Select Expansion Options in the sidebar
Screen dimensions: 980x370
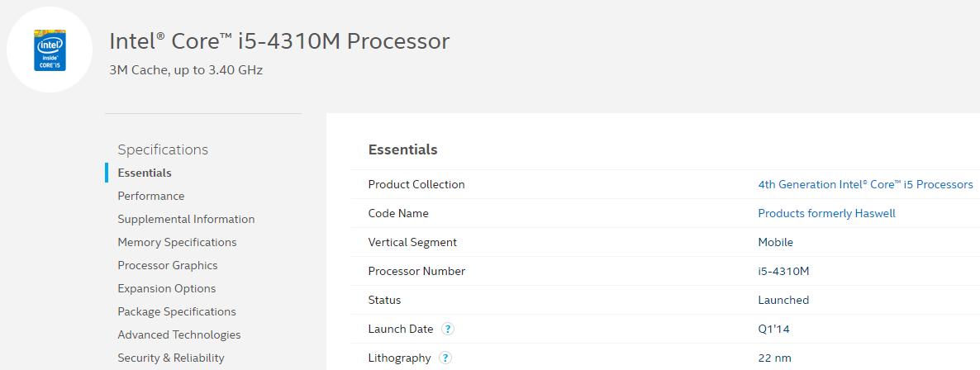coord(167,288)
